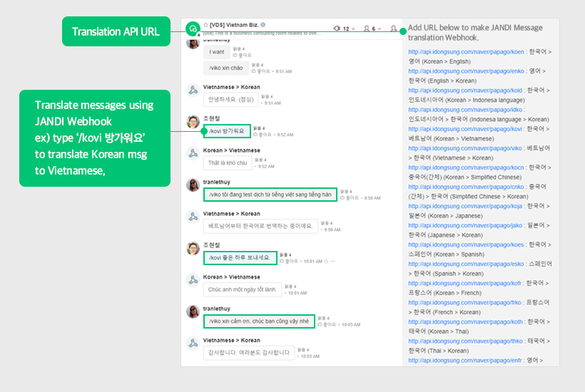Select the '/viko xin chào' message bubble
The width and height of the screenshot is (585, 392).
click(225, 68)
